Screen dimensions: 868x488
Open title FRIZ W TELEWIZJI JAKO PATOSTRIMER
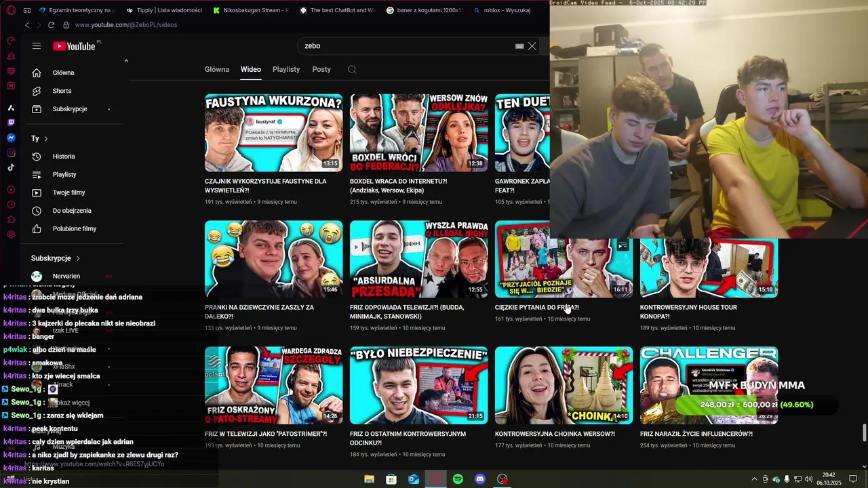(x=266, y=434)
